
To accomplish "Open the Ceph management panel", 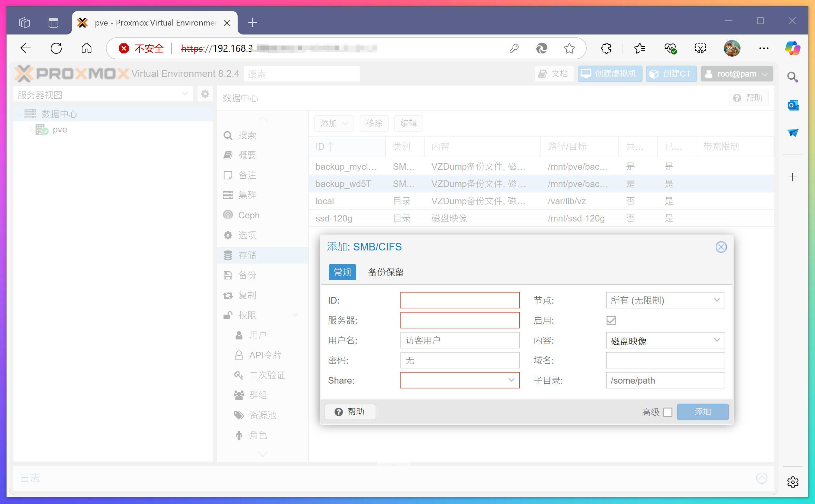I will click(249, 215).
